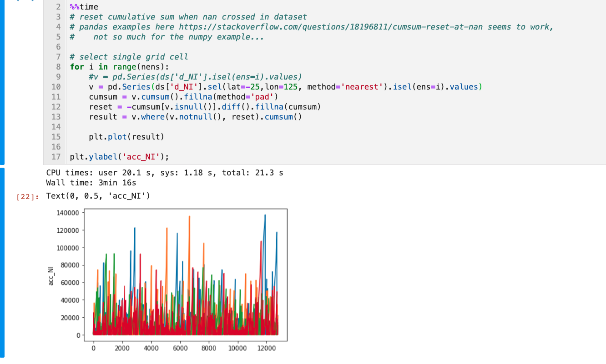The height and width of the screenshot is (364, 606).
Task: Click the 60000 y-axis tick label
Action: 70,283
